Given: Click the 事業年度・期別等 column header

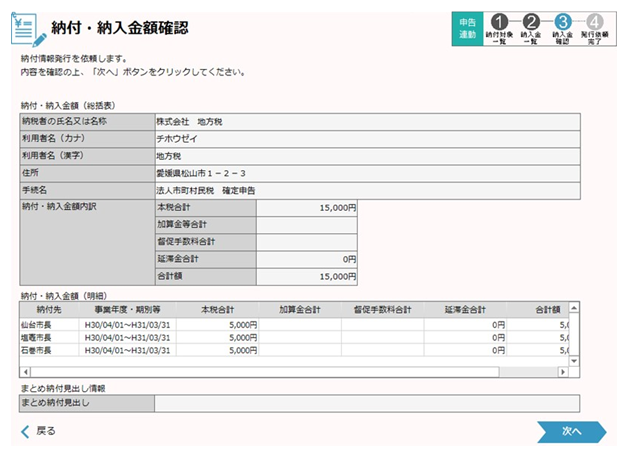Looking at the screenshot, I should tap(127, 309).
